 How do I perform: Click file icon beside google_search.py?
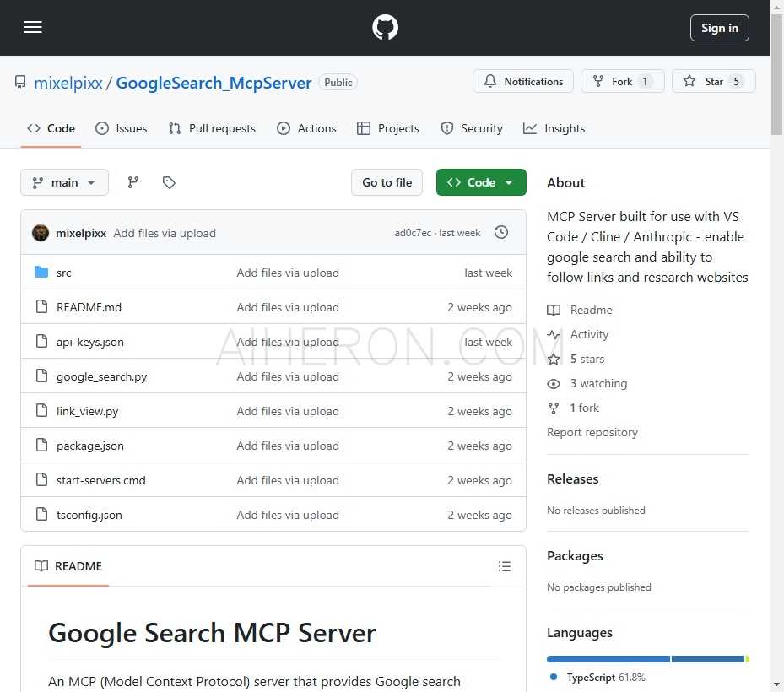(41, 376)
